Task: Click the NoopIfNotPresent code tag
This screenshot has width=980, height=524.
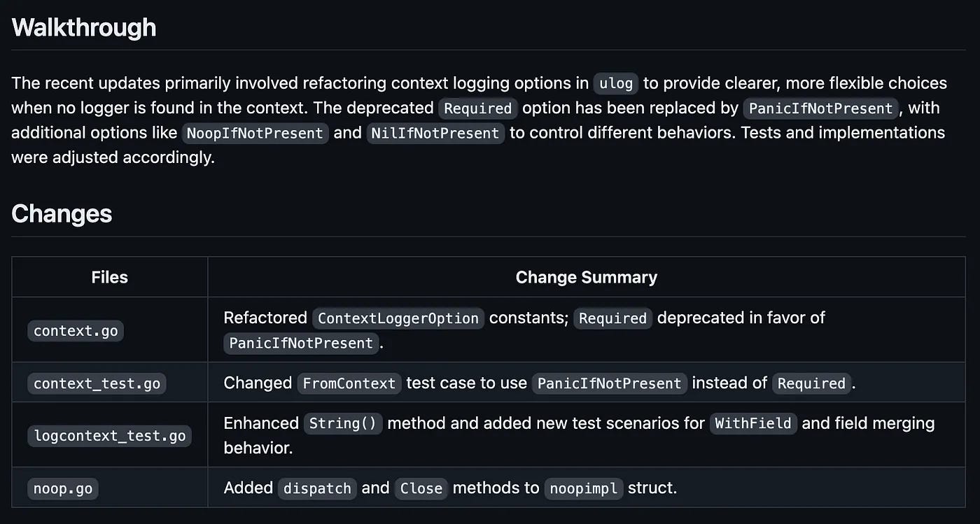Action: (255, 133)
